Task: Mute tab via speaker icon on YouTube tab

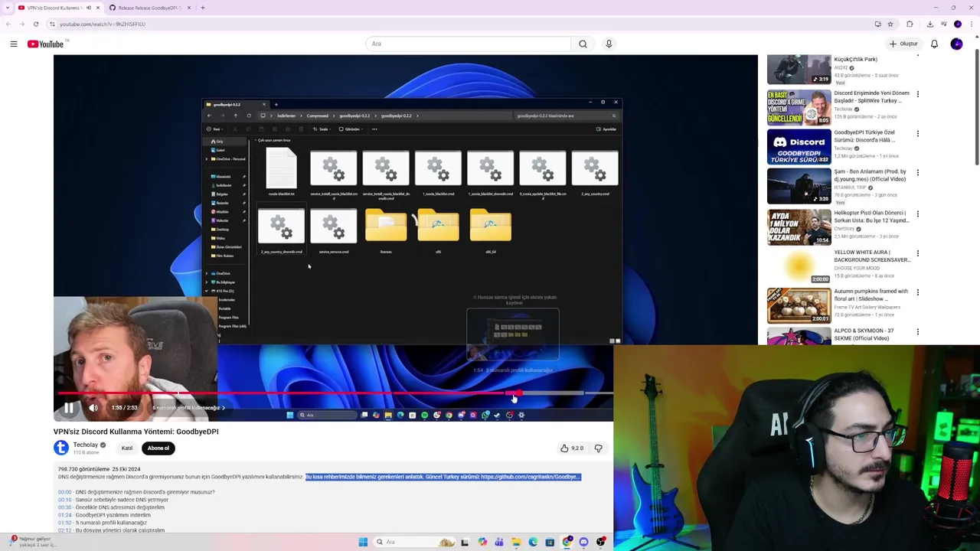Action: tap(89, 8)
